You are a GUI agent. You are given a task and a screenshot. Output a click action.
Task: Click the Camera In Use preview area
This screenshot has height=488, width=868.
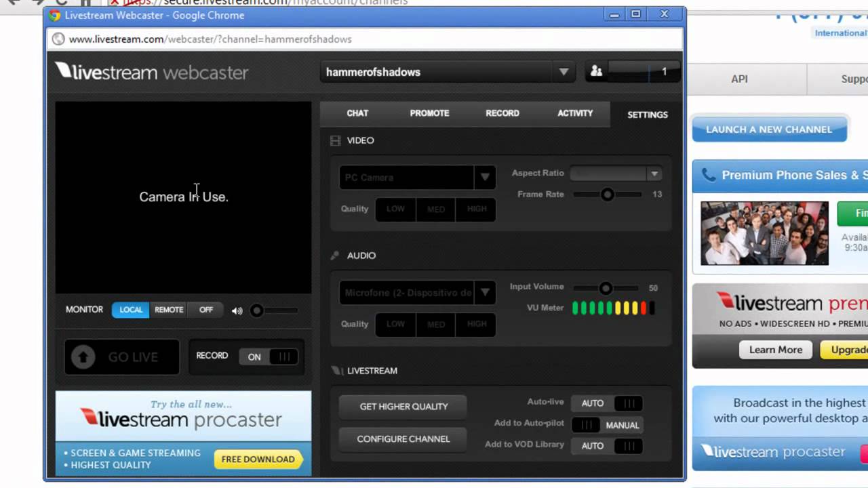point(183,197)
